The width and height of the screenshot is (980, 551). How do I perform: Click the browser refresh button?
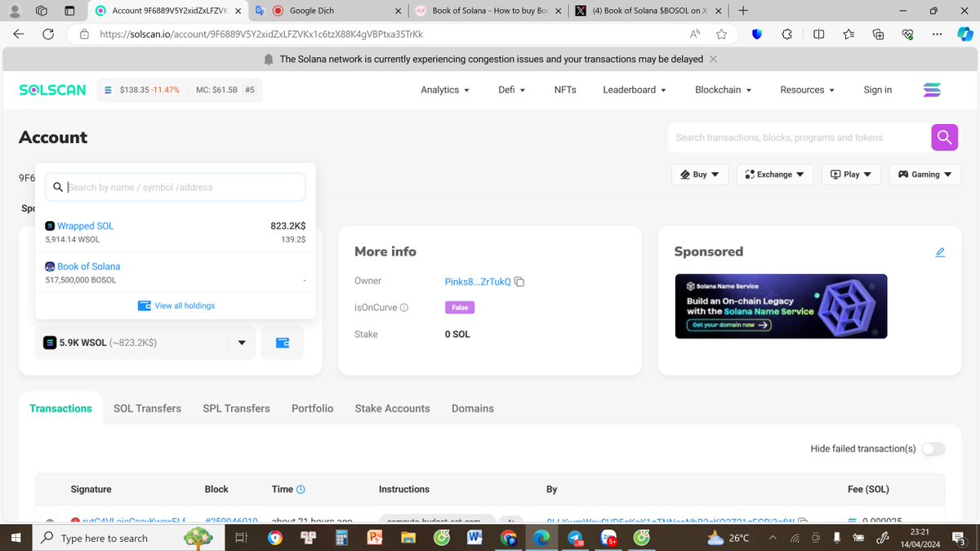48,34
